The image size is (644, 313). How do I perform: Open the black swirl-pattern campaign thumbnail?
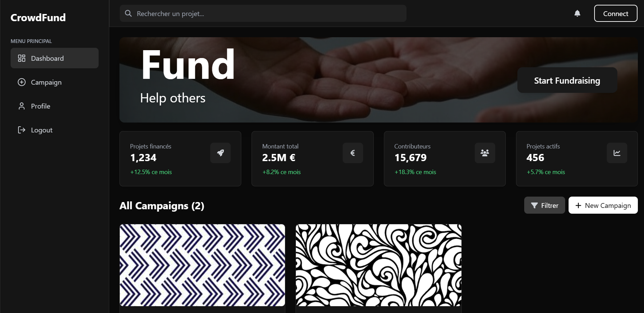click(378, 265)
